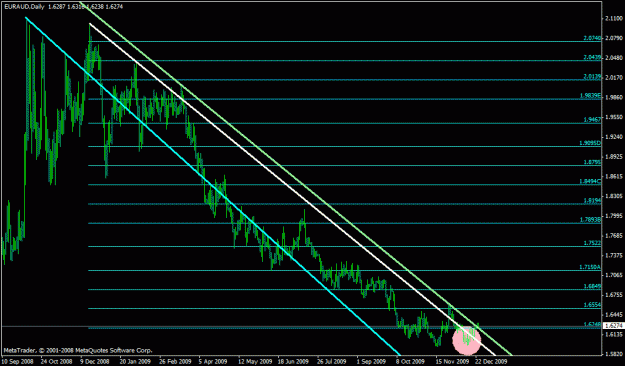Click the 1.7685 price axis label
Screen dimensions: 625x366
pyautogui.click(x=614, y=236)
